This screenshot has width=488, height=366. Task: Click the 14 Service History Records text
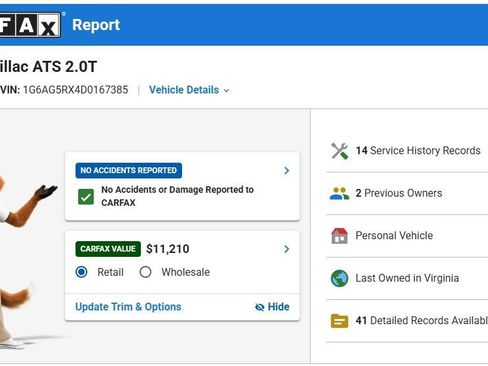(x=418, y=151)
